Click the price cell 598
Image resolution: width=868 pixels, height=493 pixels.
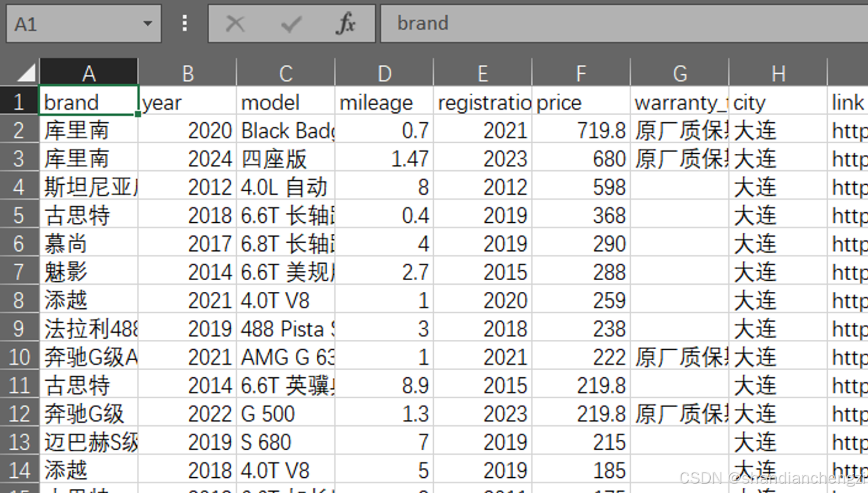point(581,187)
